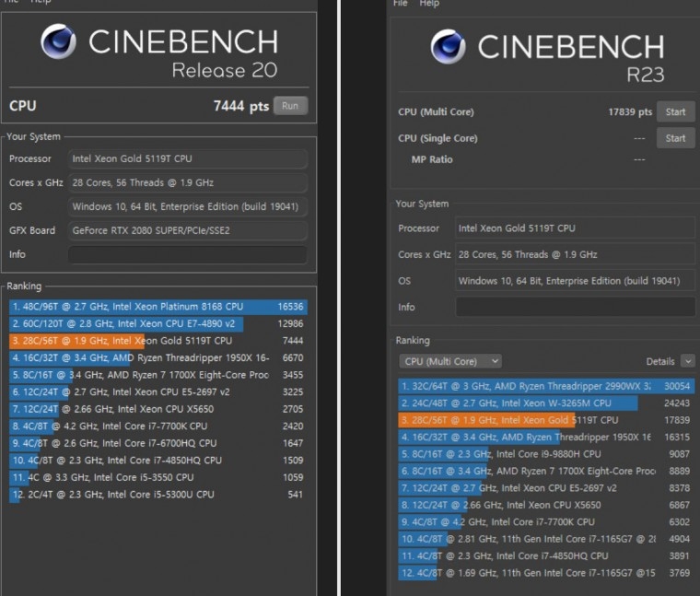Select R23 row Xeon CPU X5650
Image resolution: width=700 pixels, height=596 pixels.
click(x=546, y=505)
